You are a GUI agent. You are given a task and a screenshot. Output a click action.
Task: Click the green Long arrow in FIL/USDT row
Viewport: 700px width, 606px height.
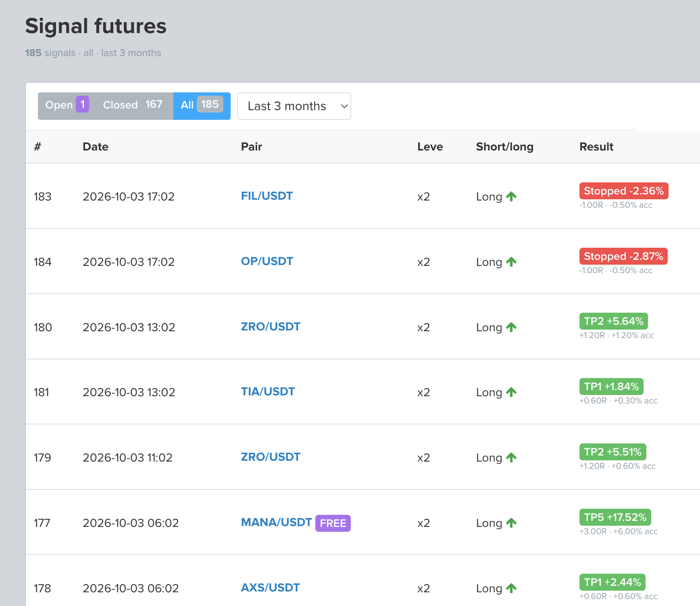coord(511,196)
